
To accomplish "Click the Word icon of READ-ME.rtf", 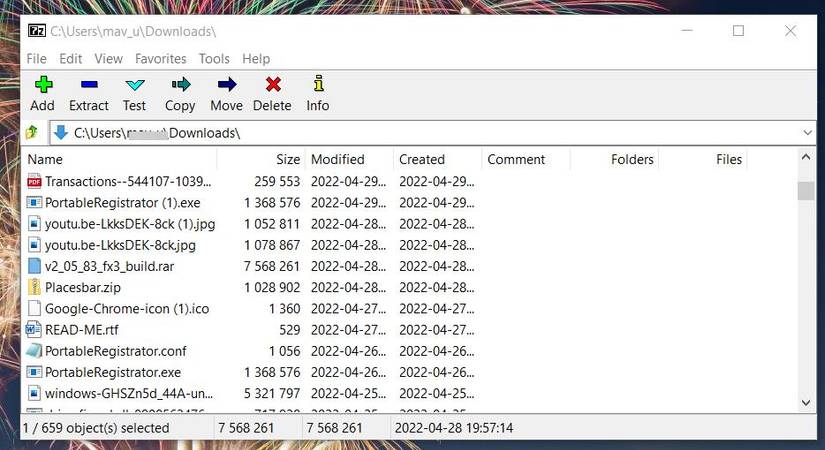I will pyautogui.click(x=34, y=329).
